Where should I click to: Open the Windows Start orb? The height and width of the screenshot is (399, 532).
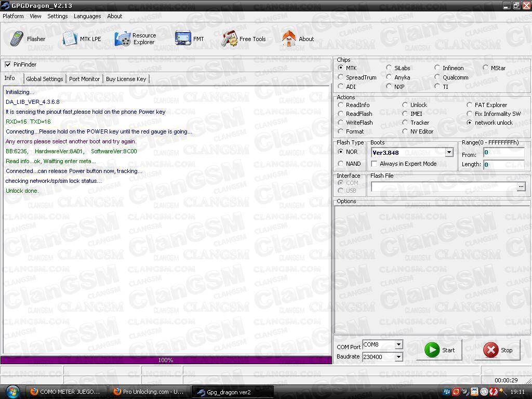point(12,392)
